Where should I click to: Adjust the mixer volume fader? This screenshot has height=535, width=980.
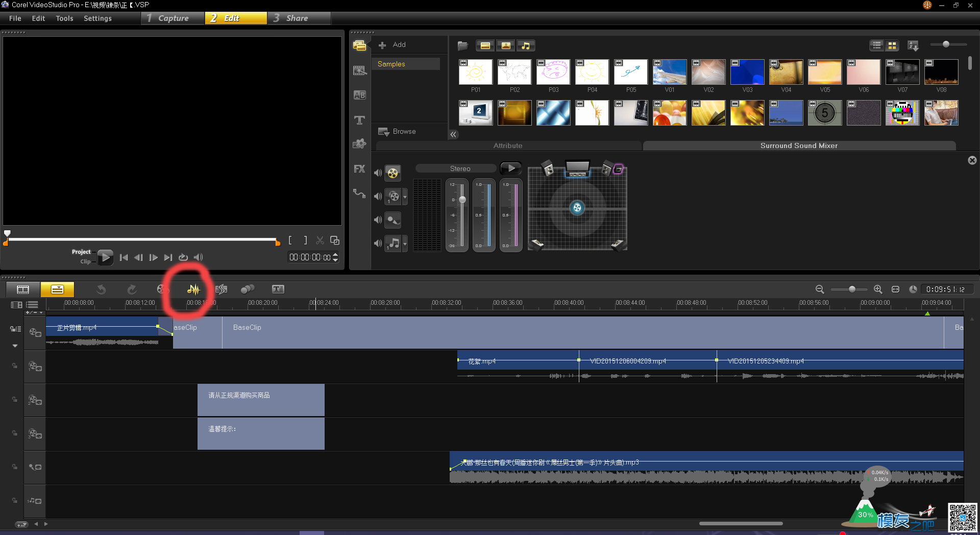click(462, 200)
